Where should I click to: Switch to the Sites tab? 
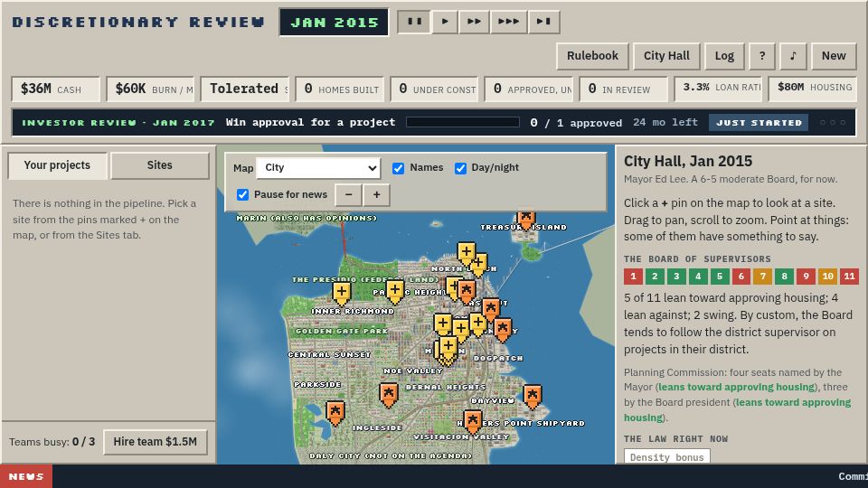pos(159,165)
